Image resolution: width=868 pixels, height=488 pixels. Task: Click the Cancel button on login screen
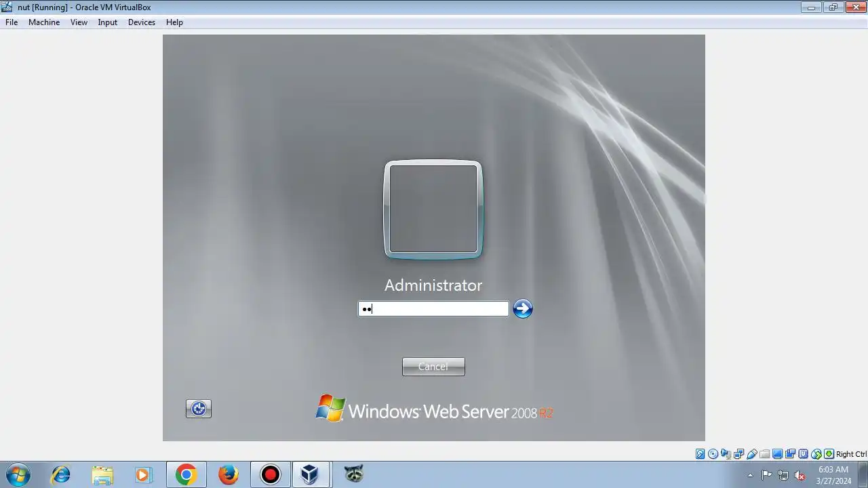(433, 367)
